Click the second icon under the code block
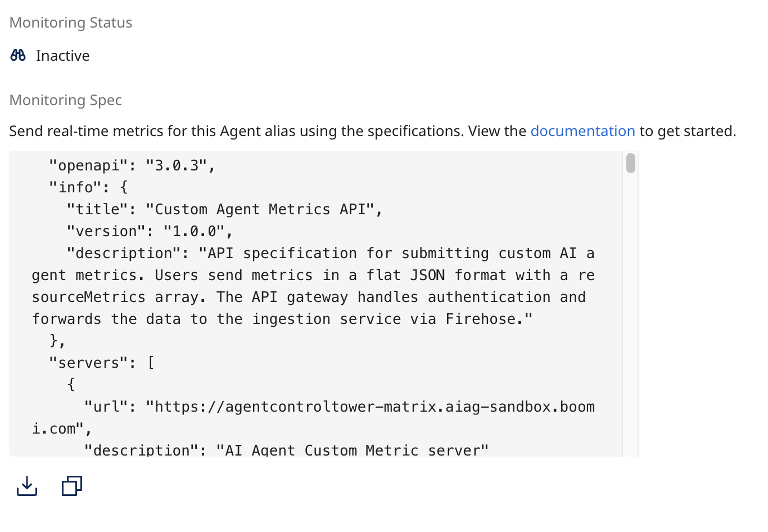The image size is (768, 532). click(x=71, y=485)
